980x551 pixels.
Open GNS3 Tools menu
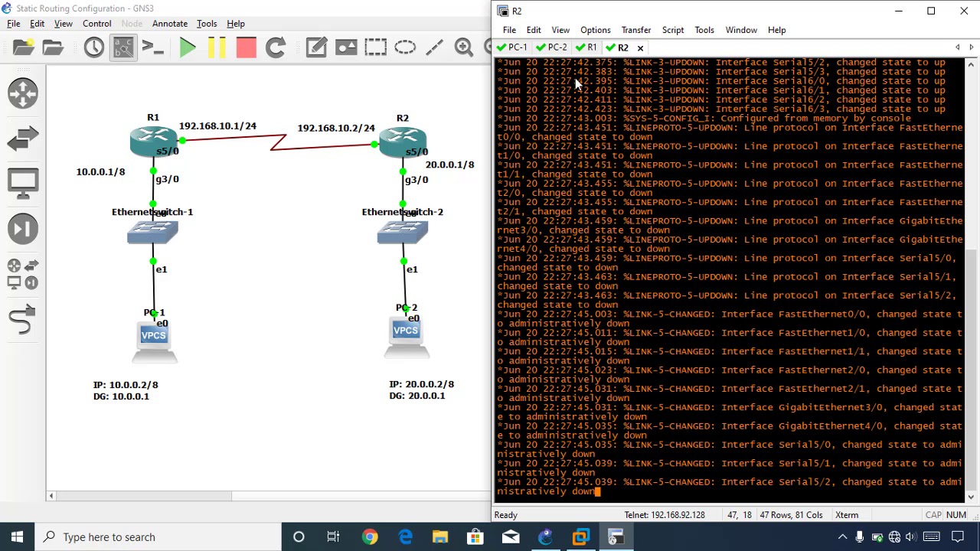tap(207, 24)
